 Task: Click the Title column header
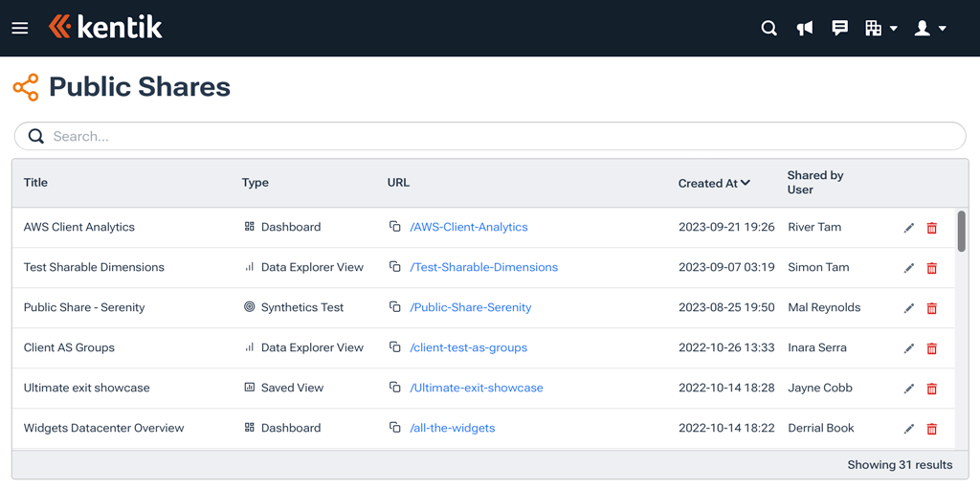35,183
